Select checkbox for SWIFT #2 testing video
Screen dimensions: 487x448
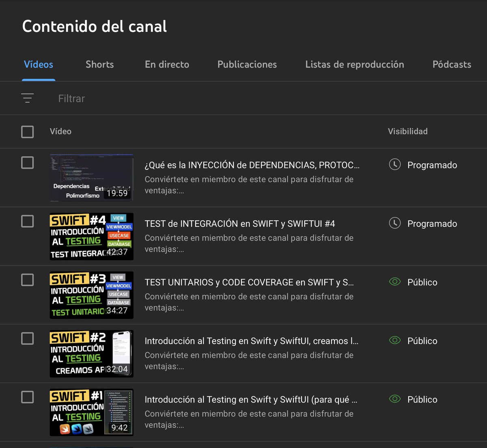(27, 338)
